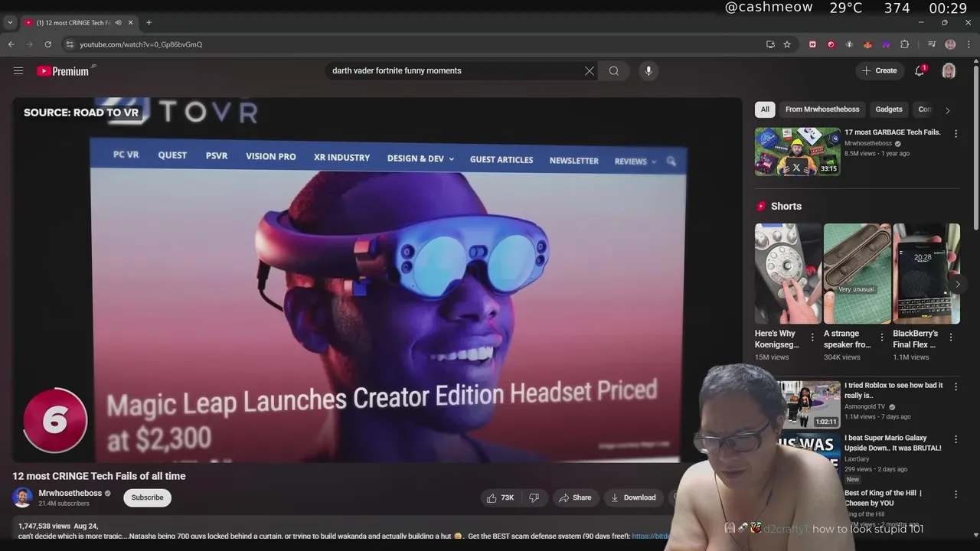Bookmark this page with star
980x551 pixels.
[787, 44]
